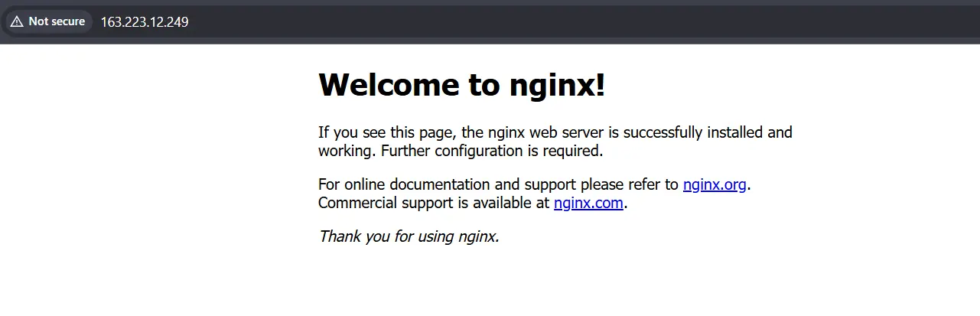Click Commercial support is available at text
The image size is (980, 316).
pyautogui.click(x=433, y=203)
